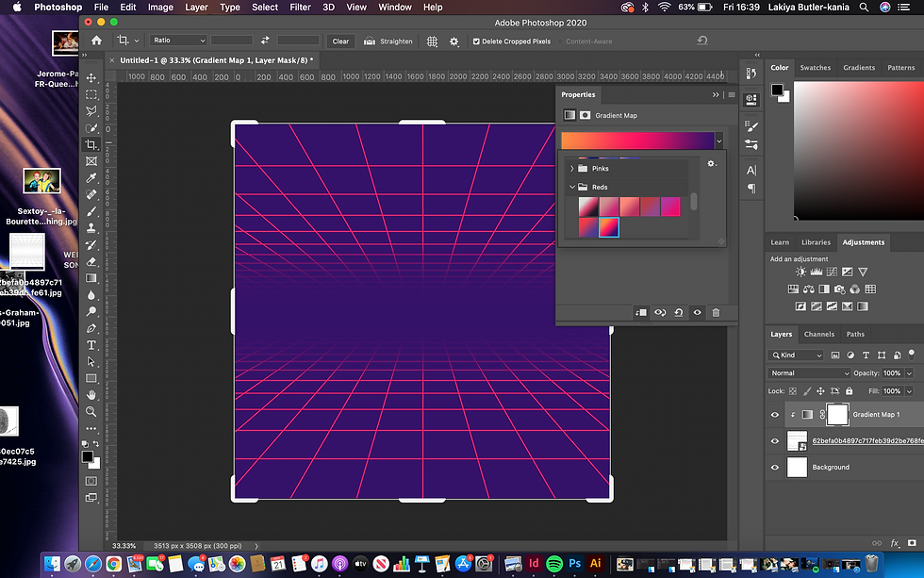The height and width of the screenshot is (578, 924).
Task: Select the Hand tool
Action: [x=91, y=395]
